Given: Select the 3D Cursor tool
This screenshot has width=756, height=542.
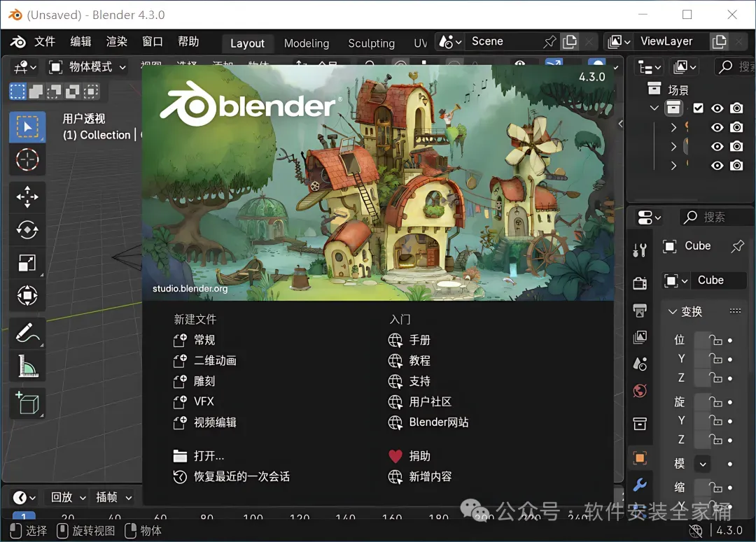Looking at the screenshot, I should click(27, 159).
